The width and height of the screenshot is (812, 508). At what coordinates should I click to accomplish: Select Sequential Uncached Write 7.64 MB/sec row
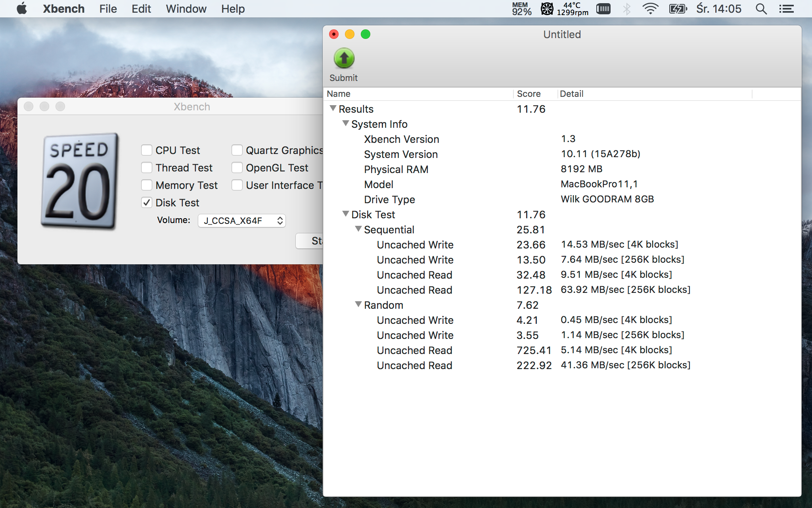tap(562, 260)
